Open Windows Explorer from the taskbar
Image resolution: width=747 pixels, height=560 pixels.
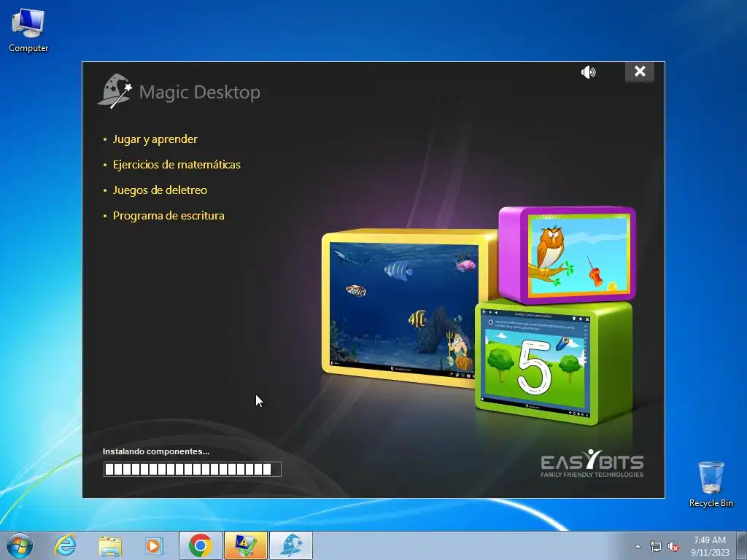[110, 545]
